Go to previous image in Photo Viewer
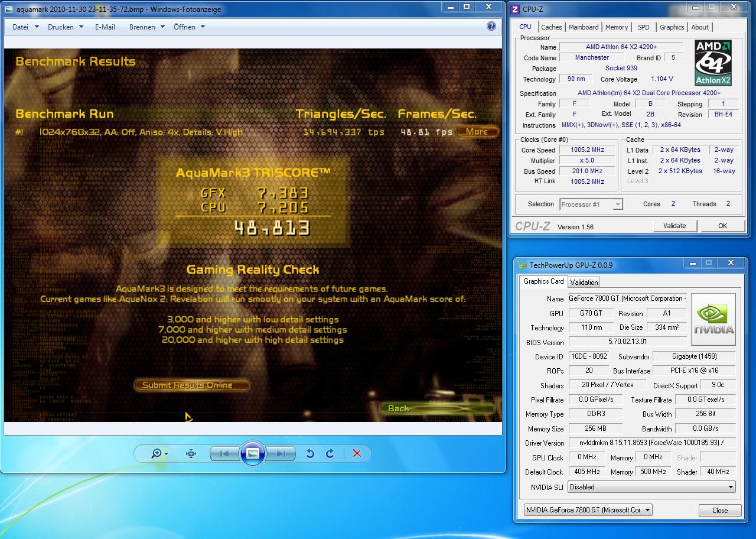This screenshot has height=539, width=756. click(225, 453)
